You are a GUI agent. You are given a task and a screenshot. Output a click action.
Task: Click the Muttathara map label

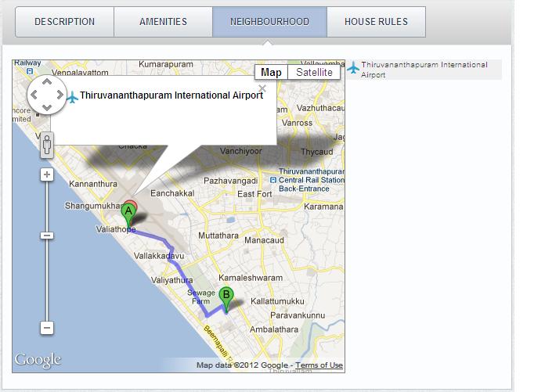[218, 236]
